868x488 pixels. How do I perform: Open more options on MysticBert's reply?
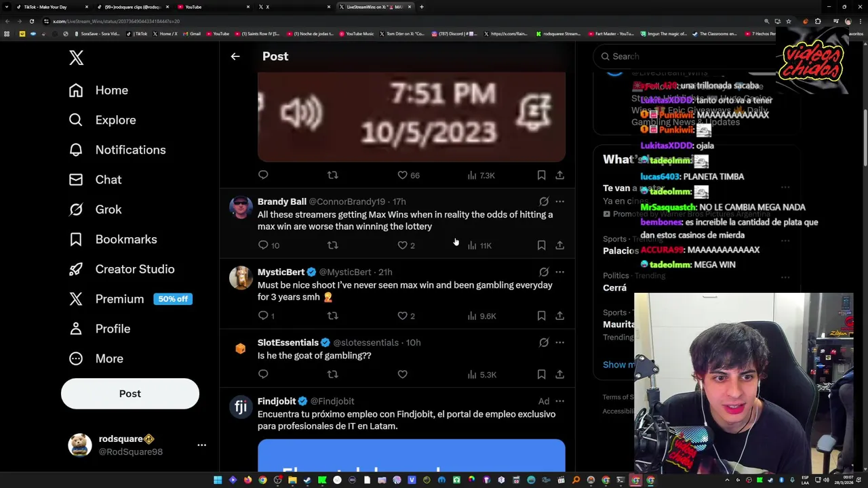[x=559, y=272]
